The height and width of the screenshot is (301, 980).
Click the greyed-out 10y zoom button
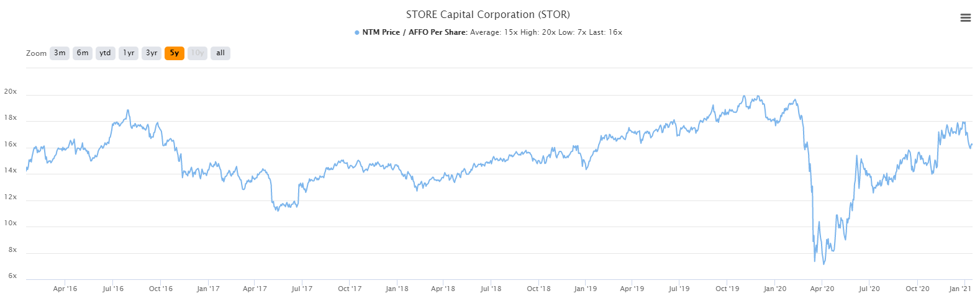(197, 53)
